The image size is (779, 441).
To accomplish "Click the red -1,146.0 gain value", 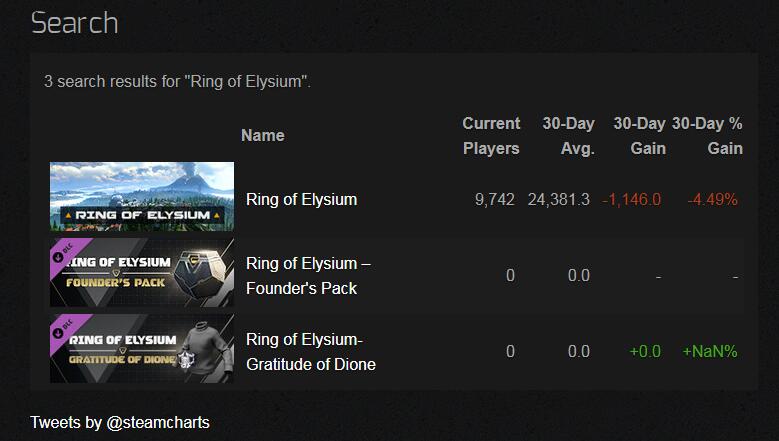I will point(632,199).
